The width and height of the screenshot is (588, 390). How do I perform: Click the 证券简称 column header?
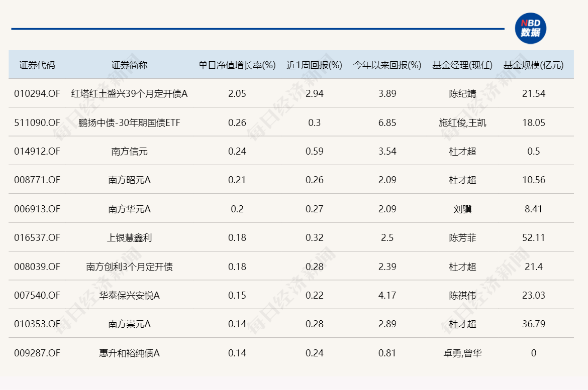(x=129, y=65)
